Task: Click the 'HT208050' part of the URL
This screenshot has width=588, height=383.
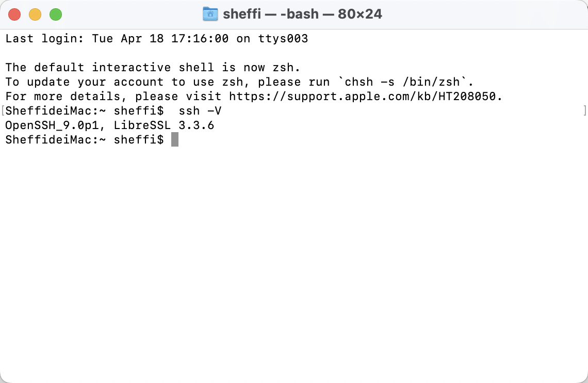Action: (x=467, y=97)
